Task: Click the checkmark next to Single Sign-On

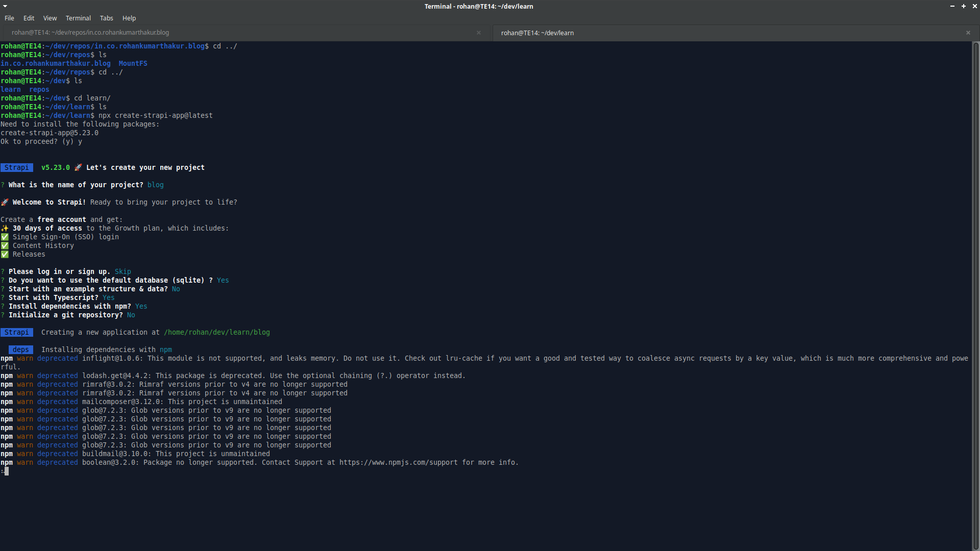Action: coord(5,237)
